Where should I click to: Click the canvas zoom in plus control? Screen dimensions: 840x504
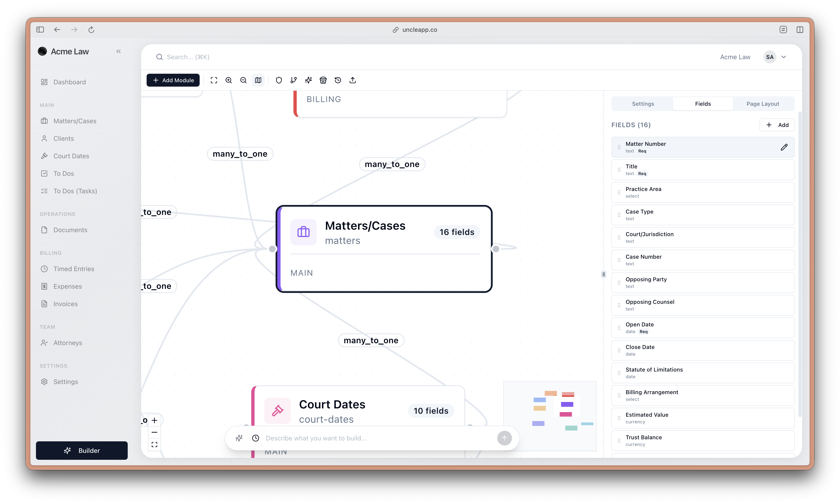click(x=155, y=420)
